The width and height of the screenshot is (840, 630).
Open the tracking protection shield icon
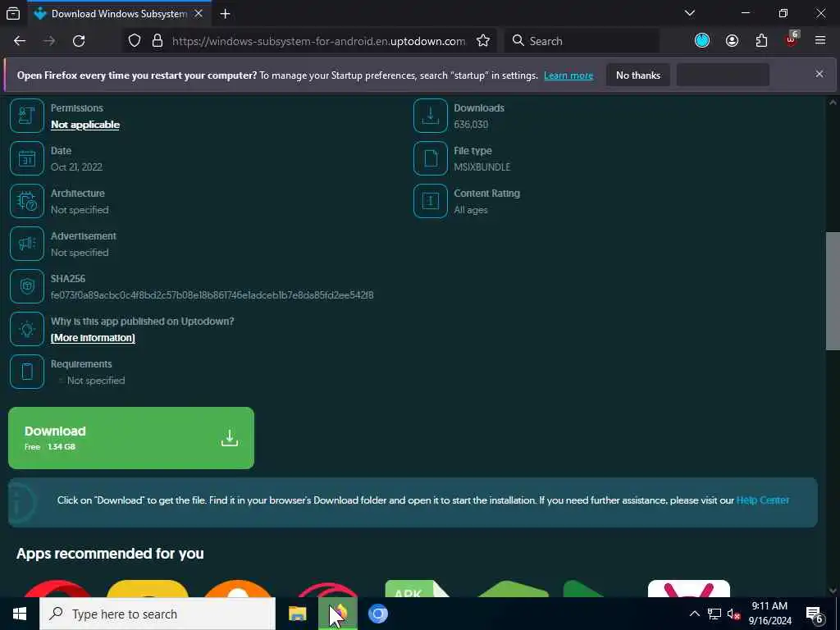[135, 41]
